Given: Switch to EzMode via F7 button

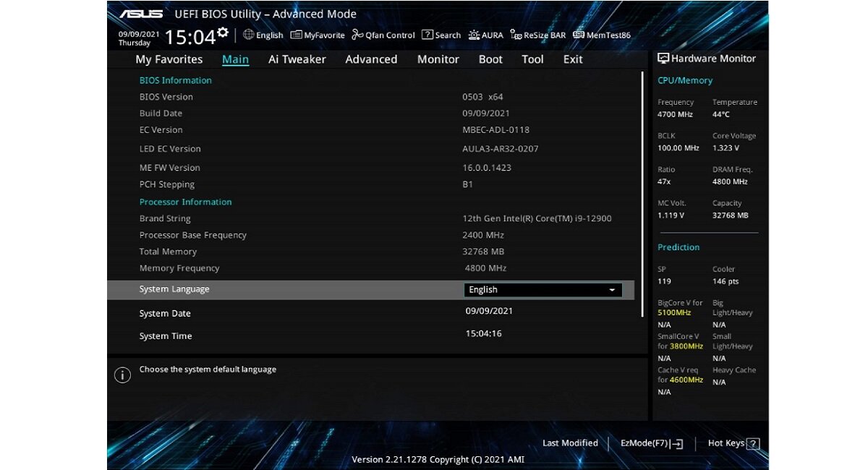Looking at the screenshot, I should pyautogui.click(x=650, y=443).
